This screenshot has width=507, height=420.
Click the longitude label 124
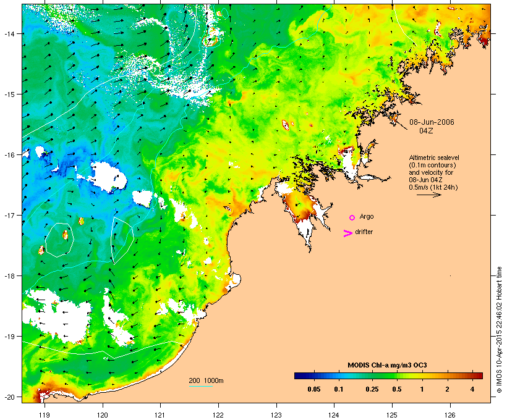(x=334, y=415)
